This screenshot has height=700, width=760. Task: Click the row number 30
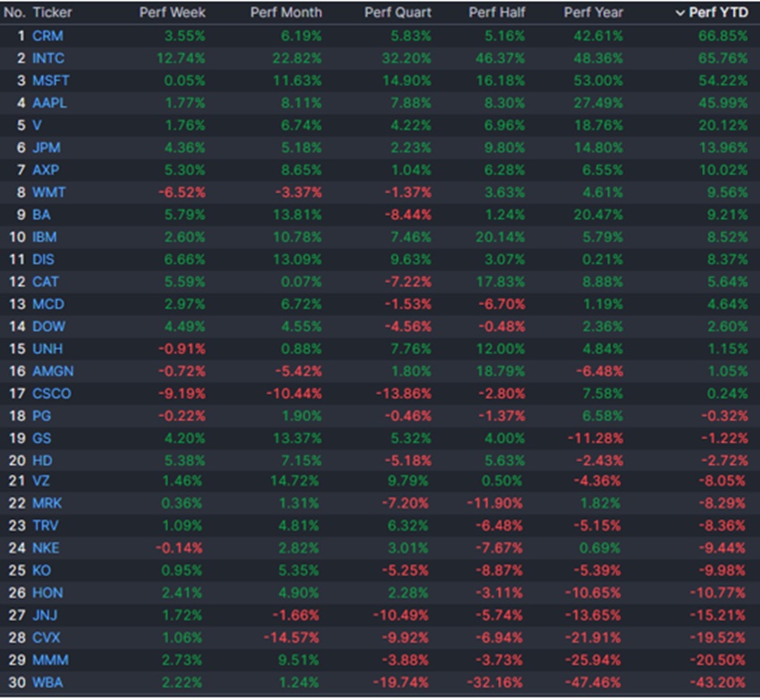(x=17, y=682)
